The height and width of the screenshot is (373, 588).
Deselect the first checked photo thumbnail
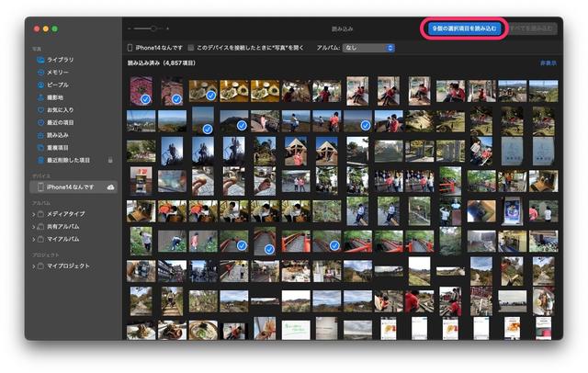click(141, 91)
